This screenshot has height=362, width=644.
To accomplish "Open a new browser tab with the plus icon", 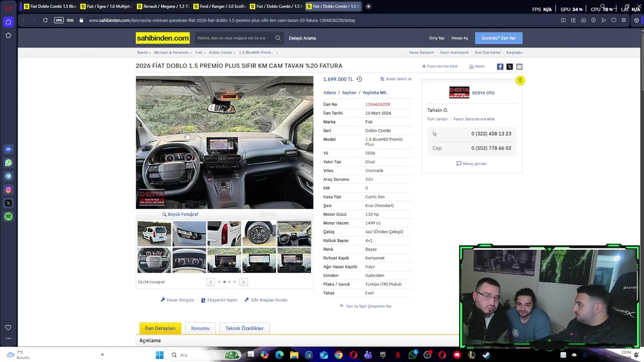I will tap(368, 6).
